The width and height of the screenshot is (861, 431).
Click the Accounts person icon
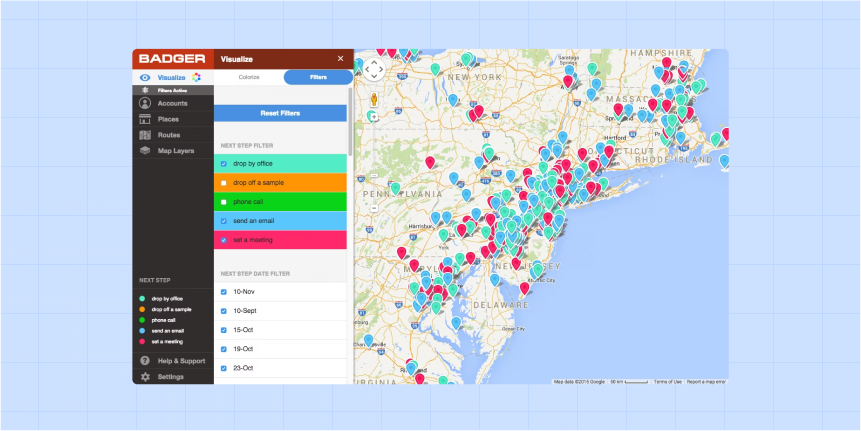coord(145,103)
